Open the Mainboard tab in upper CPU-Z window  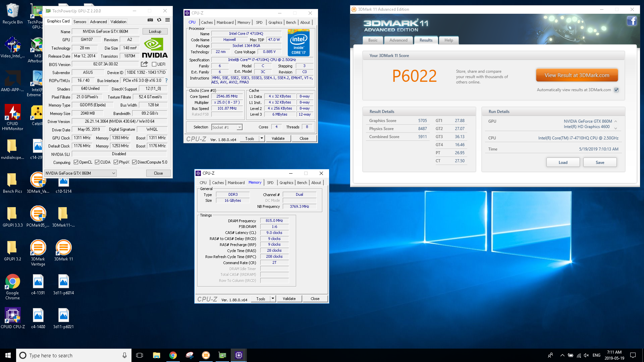click(x=225, y=22)
